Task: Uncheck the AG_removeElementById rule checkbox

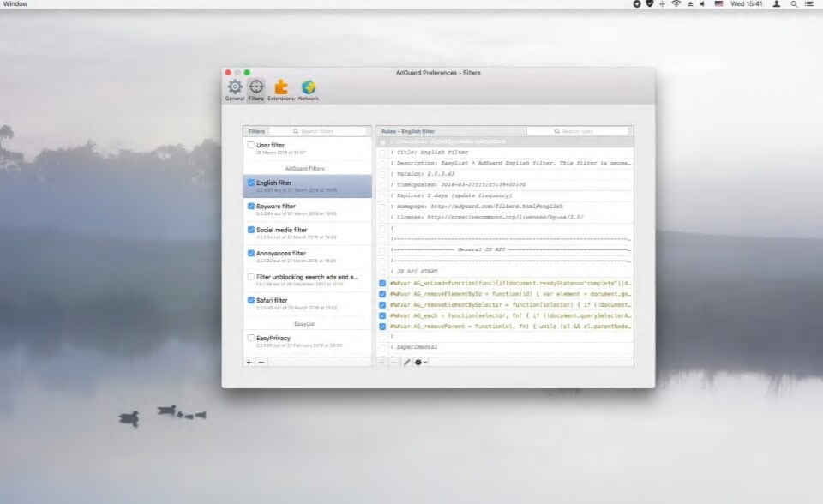Action: [382, 294]
